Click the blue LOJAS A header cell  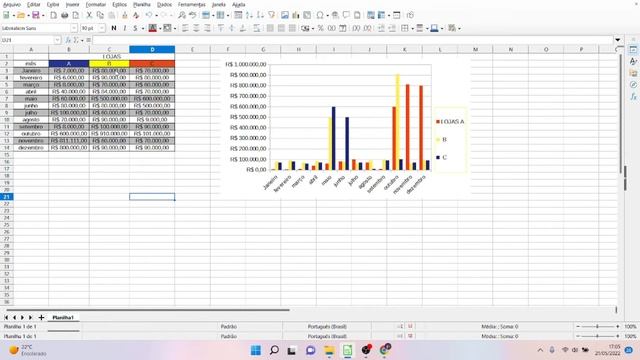(69, 64)
